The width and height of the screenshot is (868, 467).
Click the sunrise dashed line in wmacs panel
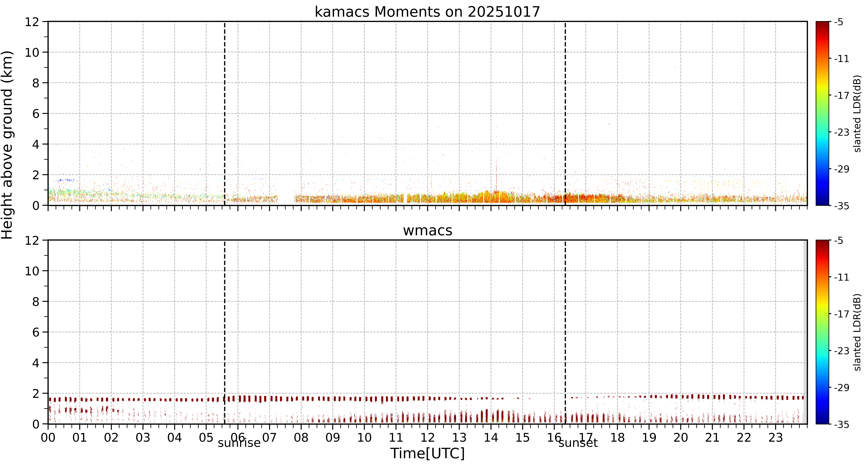pyautogui.click(x=225, y=332)
